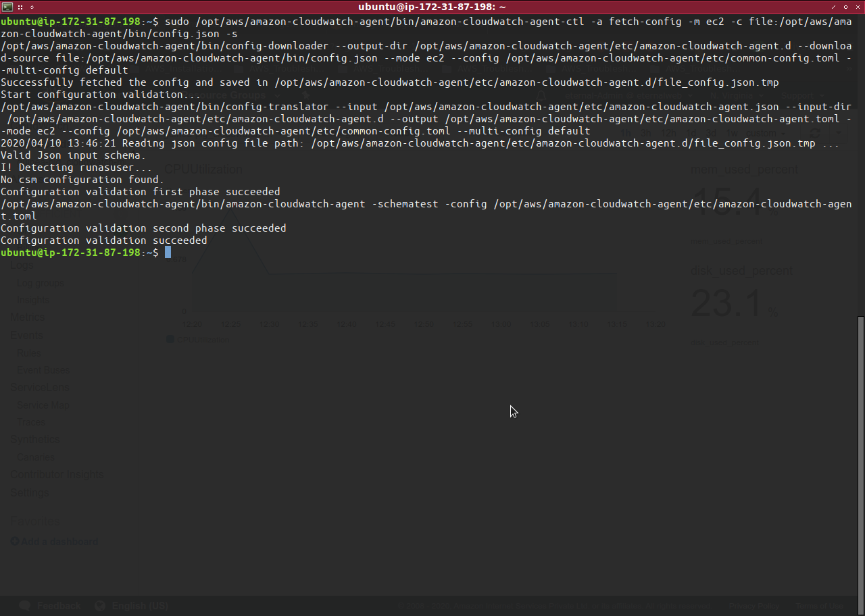The width and height of the screenshot is (865, 616).
Task: Open Service Map in background CloudWatch sidebar
Action: [43, 405]
